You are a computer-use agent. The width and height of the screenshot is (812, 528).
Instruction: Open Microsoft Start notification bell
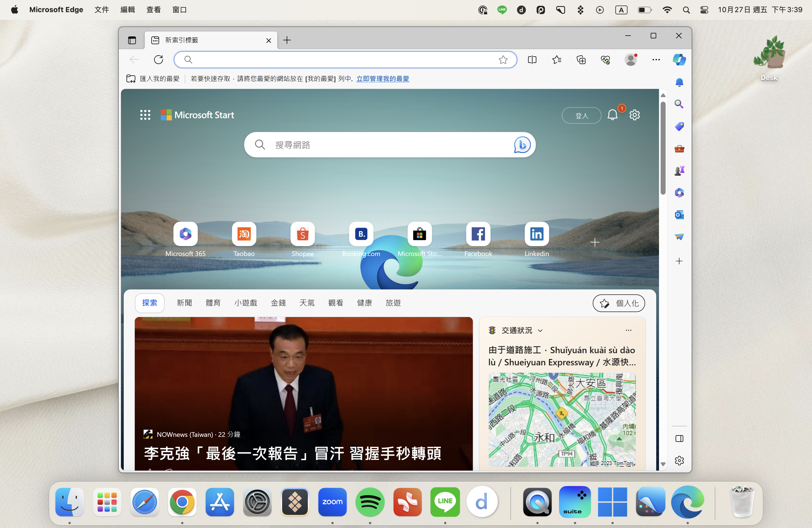point(613,115)
